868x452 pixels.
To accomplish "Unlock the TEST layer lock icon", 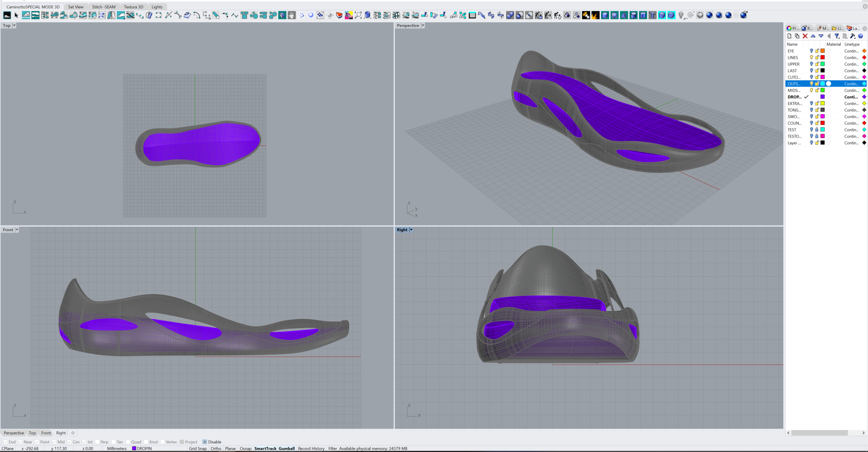I will click(x=817, y=130).
